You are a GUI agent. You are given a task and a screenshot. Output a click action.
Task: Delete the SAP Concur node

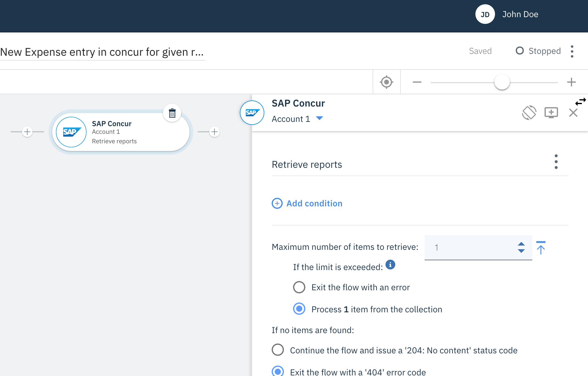172,113
